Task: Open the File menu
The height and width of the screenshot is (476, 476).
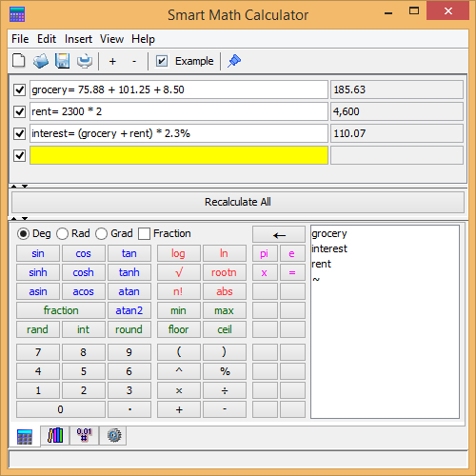Action: coord(20,39)
